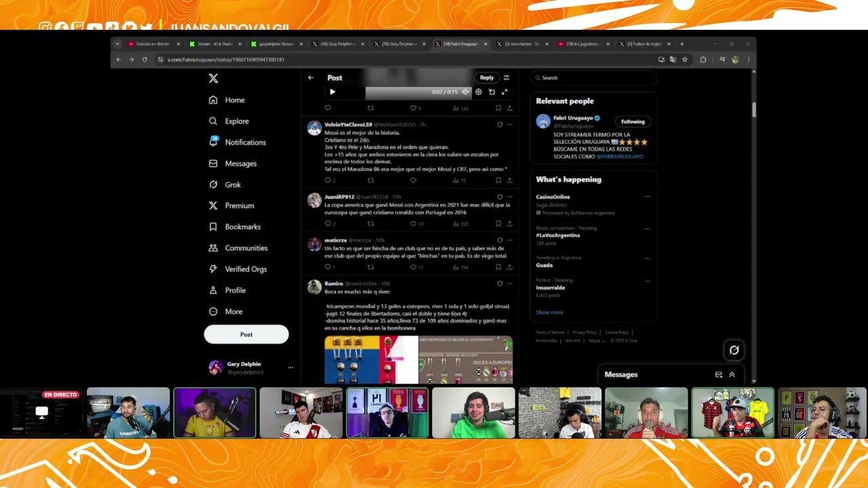Open more options on VolvioYteClavoLS9 reply
The image size is (868, 488).
coord(509,125)
